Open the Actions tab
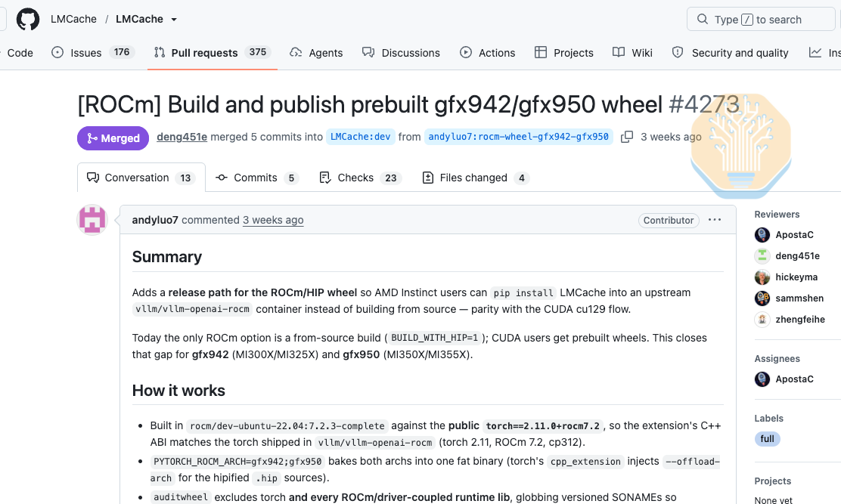This screenshot has height=504, width=841. pyautogui.click(x=488, y=52)
